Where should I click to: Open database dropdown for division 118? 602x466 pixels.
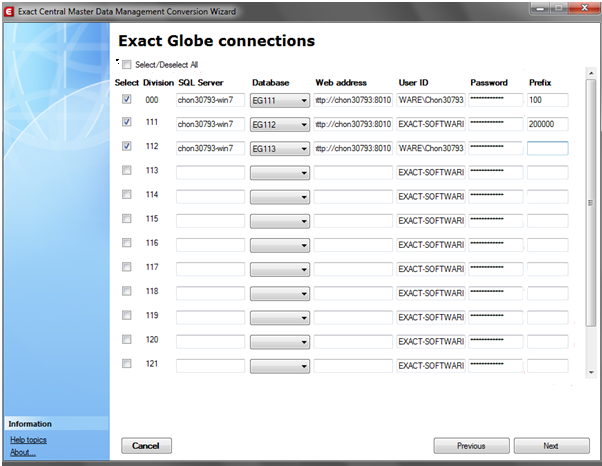[x=280, y=294]
